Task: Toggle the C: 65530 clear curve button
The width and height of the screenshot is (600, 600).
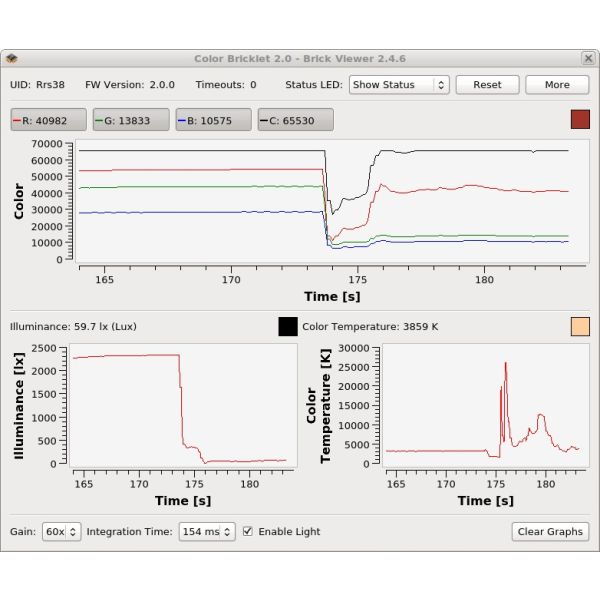Action: (x=296, y=120)
